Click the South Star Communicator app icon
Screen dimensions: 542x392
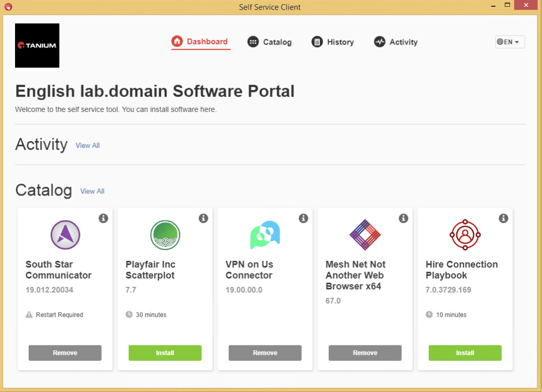click(x=64, y=234)
